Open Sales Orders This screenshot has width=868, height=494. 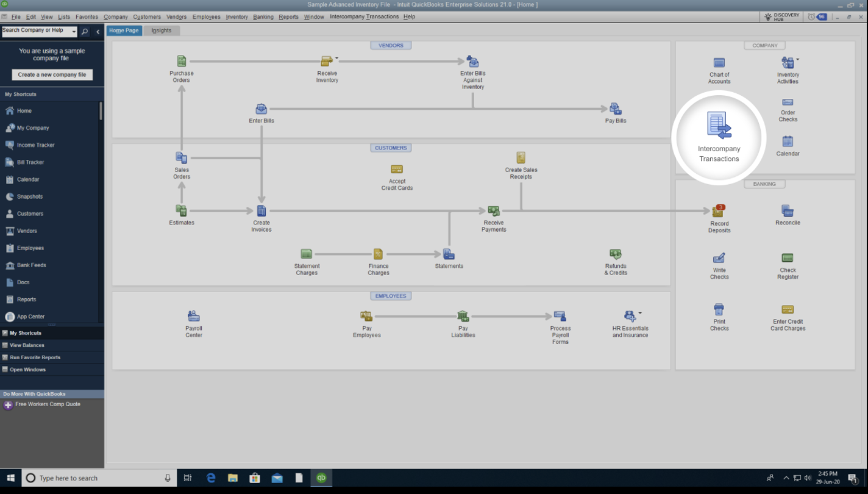coord(182,158)
